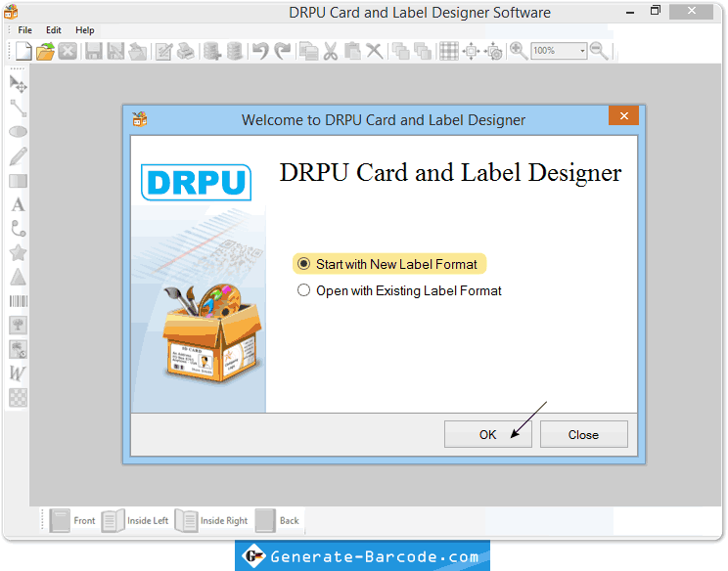Minimize the main application window
The image size is (728, 571).
pyautogui.click(x=630, y=12)
